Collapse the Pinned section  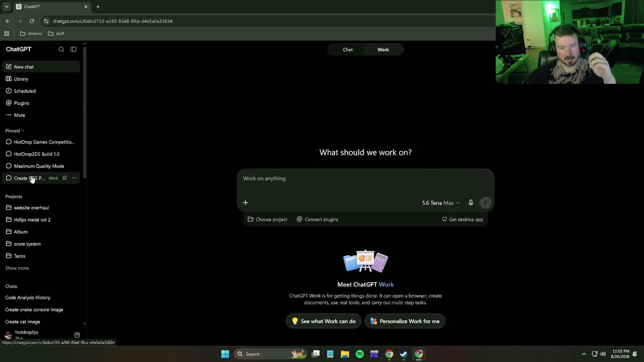(x=15, y=131)
